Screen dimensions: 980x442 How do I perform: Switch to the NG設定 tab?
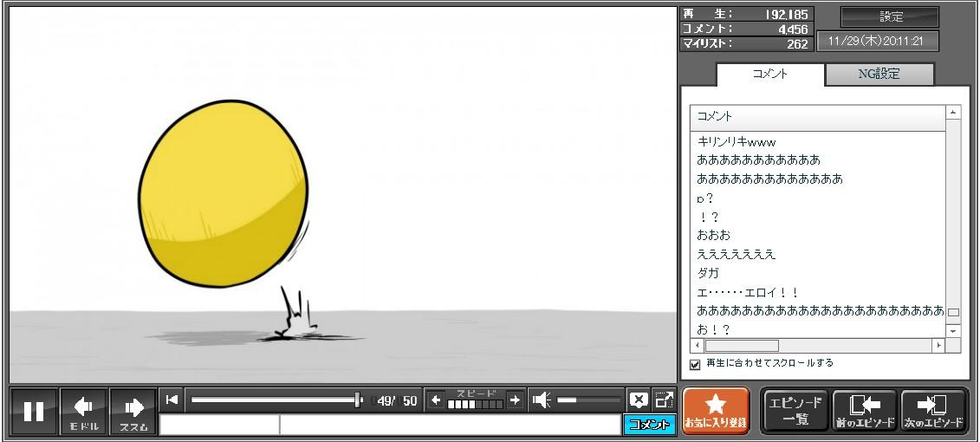tap(879, 75)
